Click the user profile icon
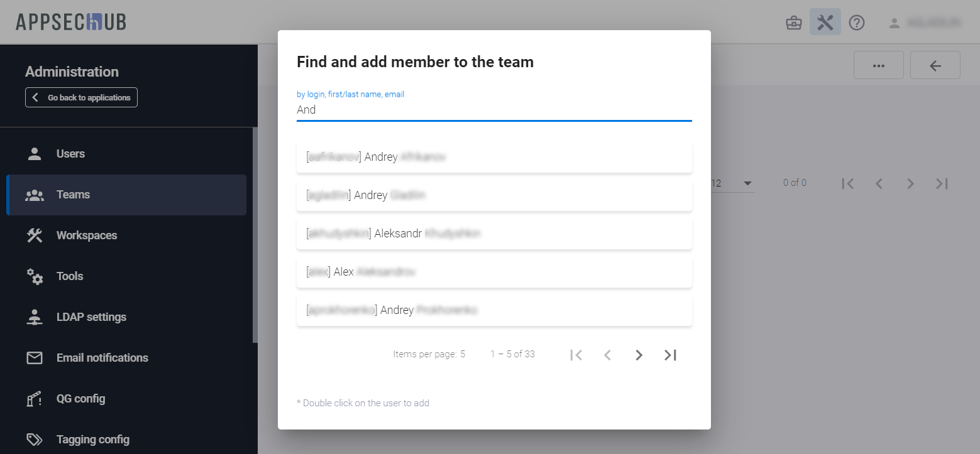The width and height of the screenshot is (980, 454). click(x=894, y=23)
